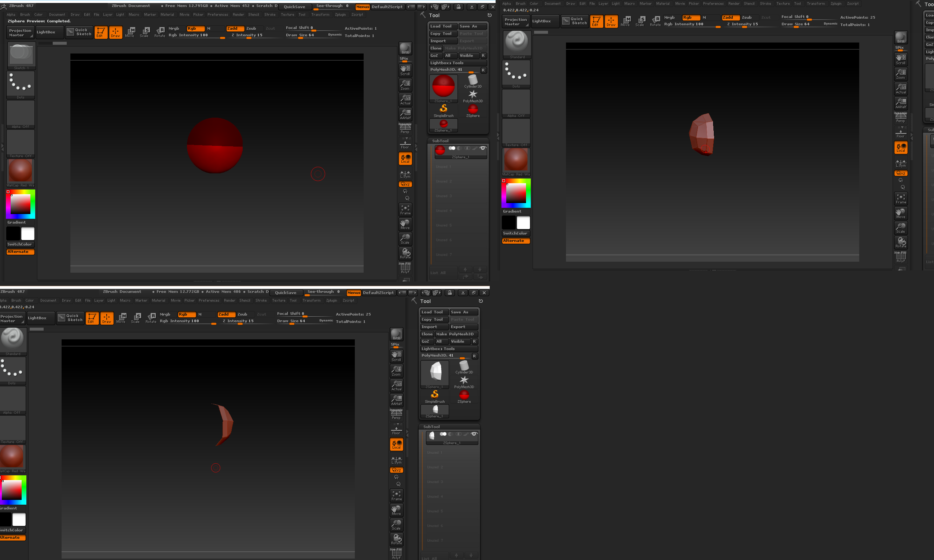Click BPR render icon in top-left window
Image resolution: width=934 pixels, height=560 pixels.
(405, 48)
